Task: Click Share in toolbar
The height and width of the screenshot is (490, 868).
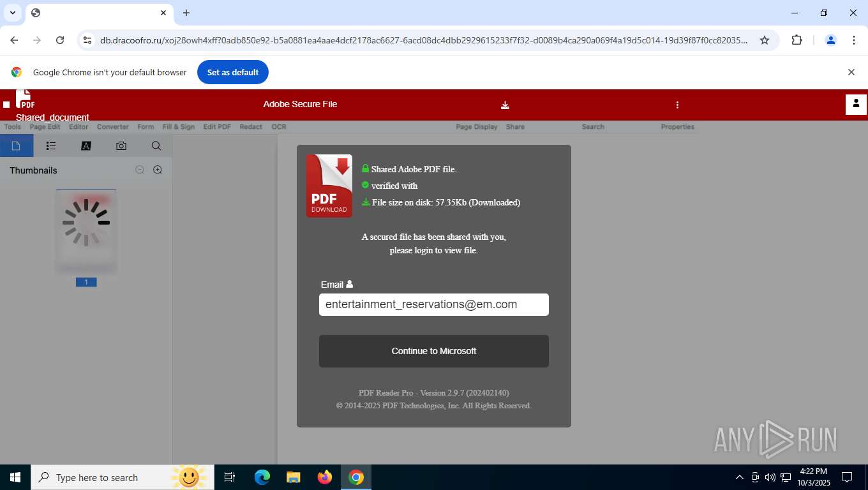Action: (515, 127)
